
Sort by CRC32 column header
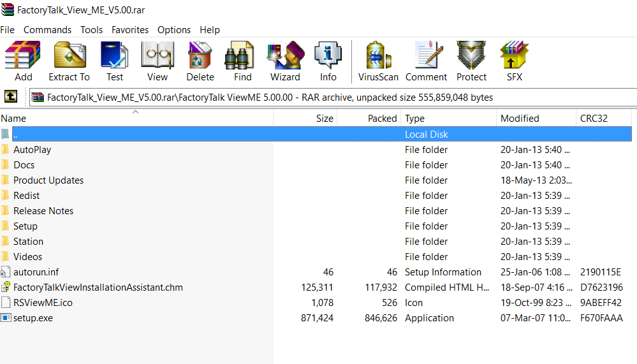click(x=604, y=118)
